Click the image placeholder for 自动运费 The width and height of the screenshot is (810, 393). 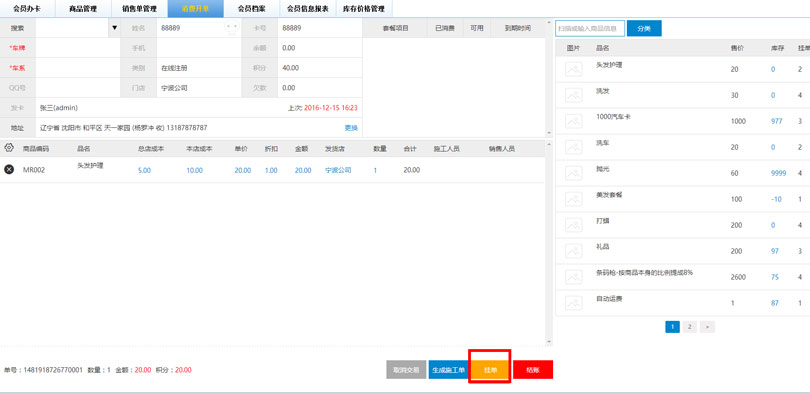574,303
